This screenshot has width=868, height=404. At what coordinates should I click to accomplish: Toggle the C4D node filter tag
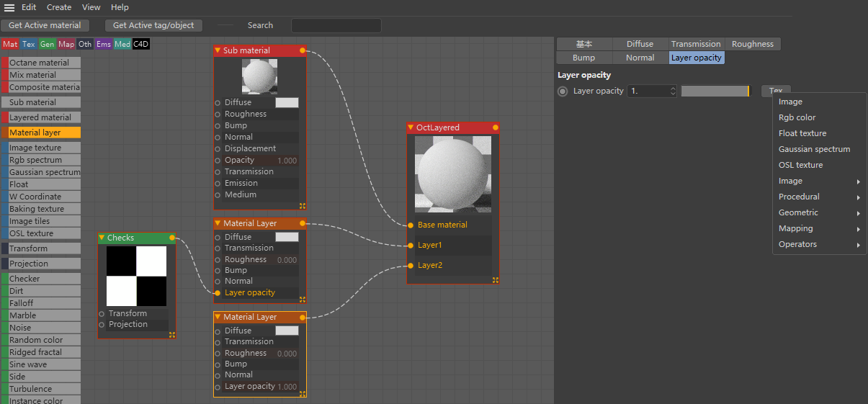(141, 44)
